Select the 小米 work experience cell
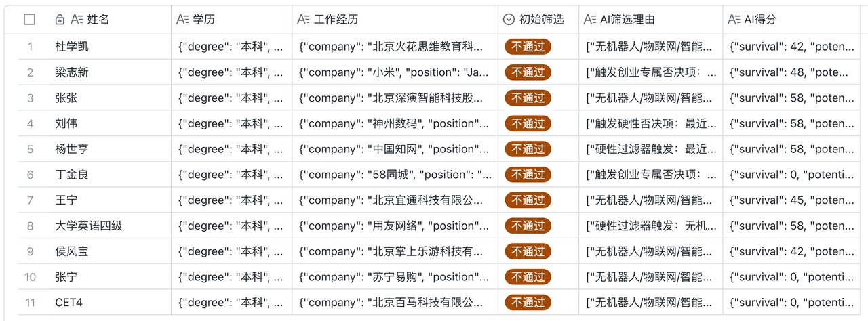The image size is (868, 321). (x=395, y=72)
